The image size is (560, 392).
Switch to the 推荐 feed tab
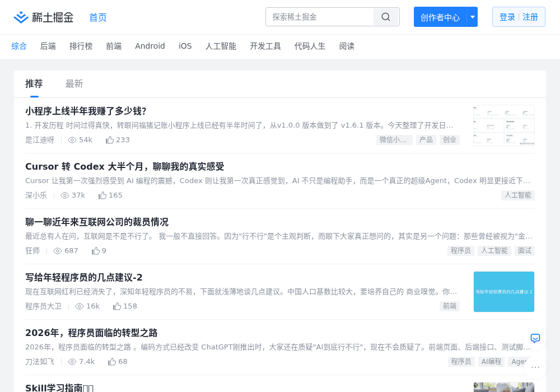tap(34, 84)
